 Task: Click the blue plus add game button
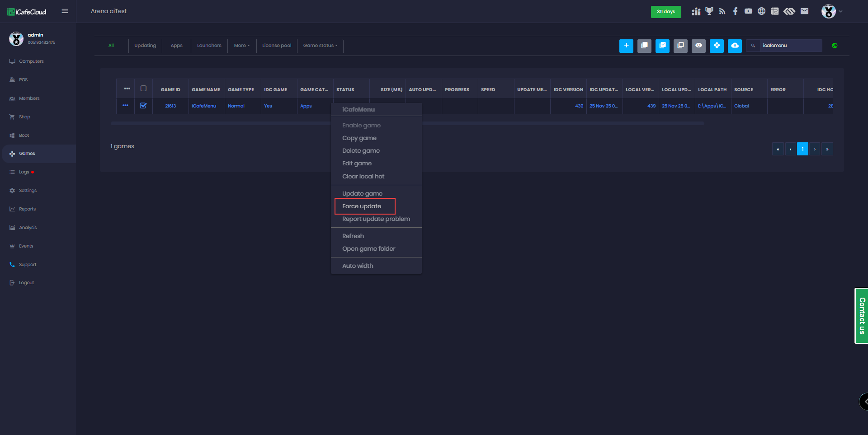[626, 46]
